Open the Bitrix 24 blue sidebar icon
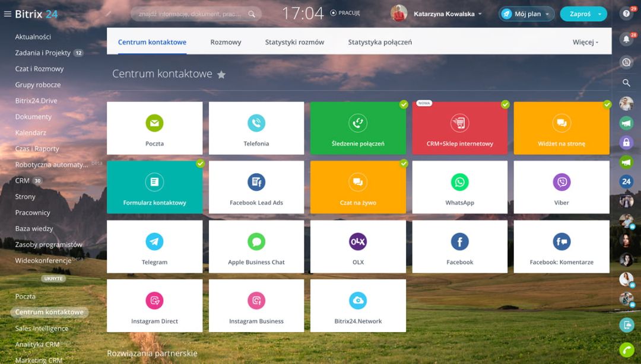 tap(626, 181)
